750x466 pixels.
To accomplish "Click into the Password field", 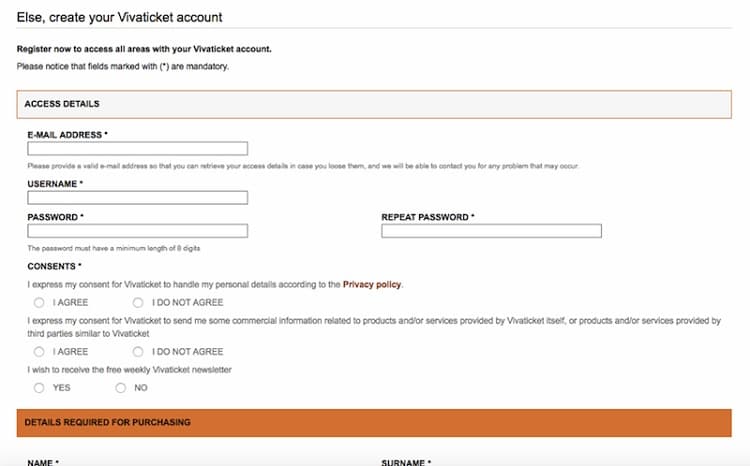I will (137, 231).
